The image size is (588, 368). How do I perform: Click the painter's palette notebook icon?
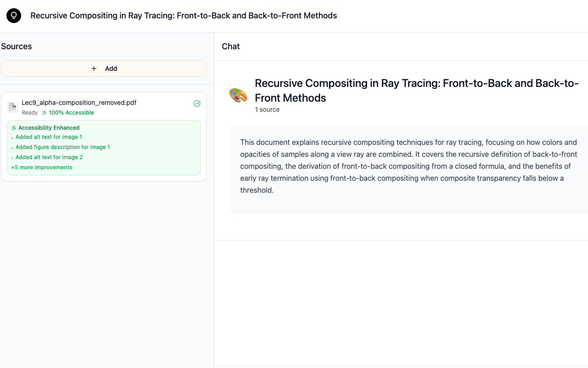(x=238, y=95)
